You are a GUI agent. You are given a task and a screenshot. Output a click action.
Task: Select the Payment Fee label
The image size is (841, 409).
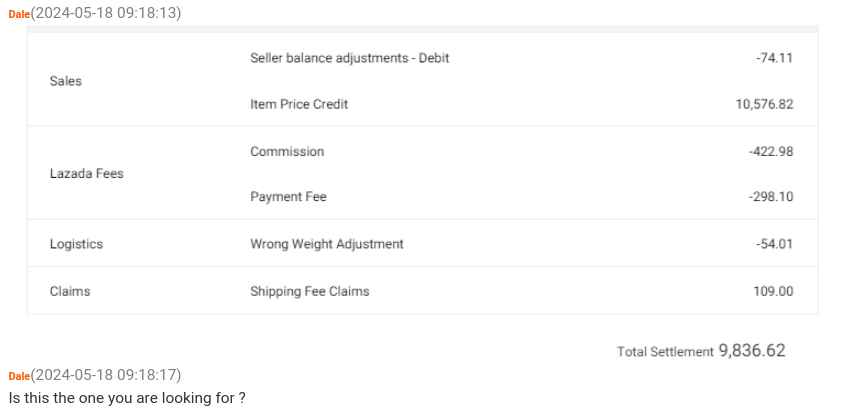click(288, 197)
